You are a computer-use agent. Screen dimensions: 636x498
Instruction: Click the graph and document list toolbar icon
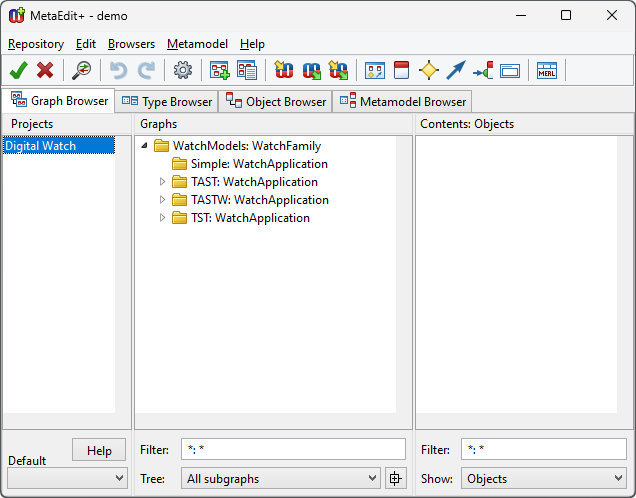coord(247,70)
